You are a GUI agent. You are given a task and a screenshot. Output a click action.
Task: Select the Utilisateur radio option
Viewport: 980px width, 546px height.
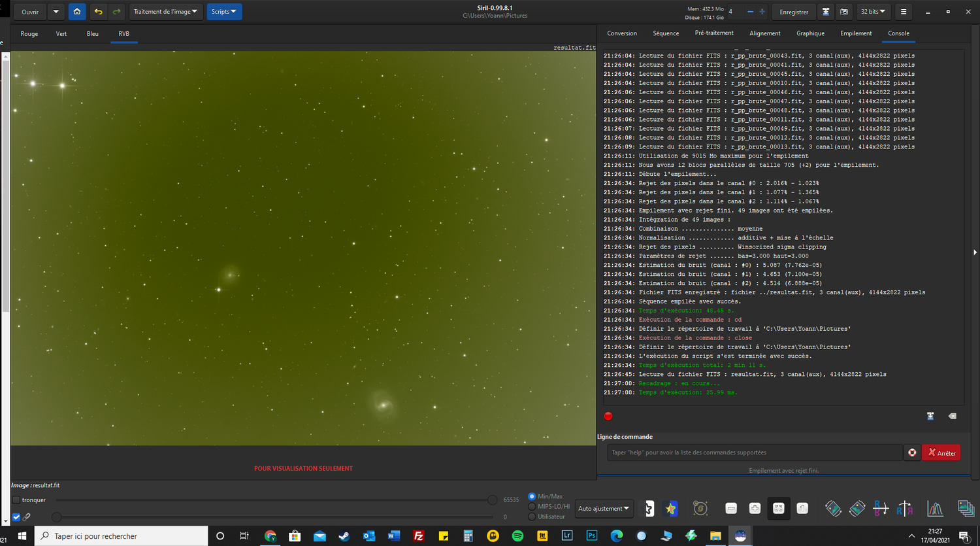click(532, 517)
